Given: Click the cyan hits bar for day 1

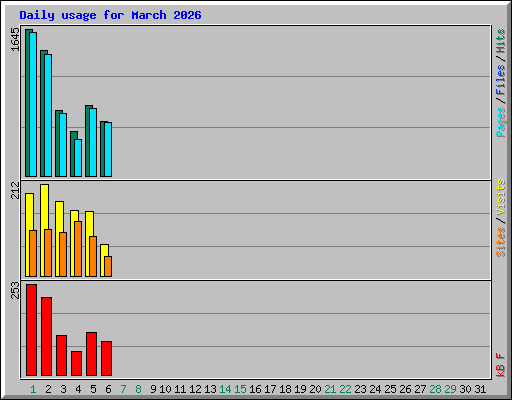Looking at the screenshot, I should (x=33, y=104).
